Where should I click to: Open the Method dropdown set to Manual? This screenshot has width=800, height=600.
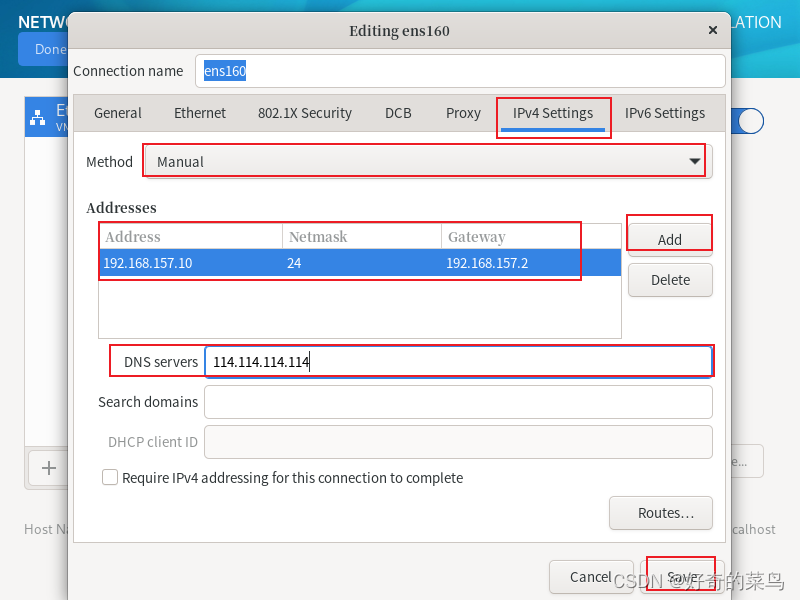428,162
